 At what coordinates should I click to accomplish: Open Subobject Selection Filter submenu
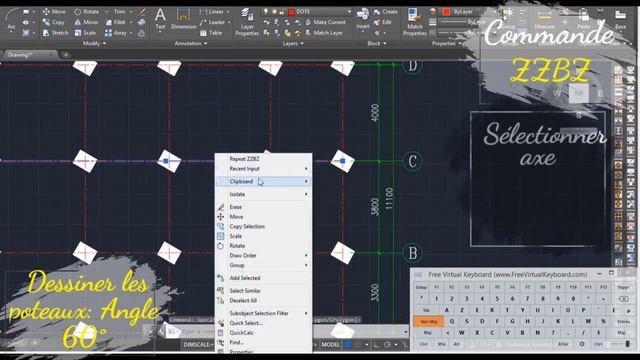click(264, 313)
